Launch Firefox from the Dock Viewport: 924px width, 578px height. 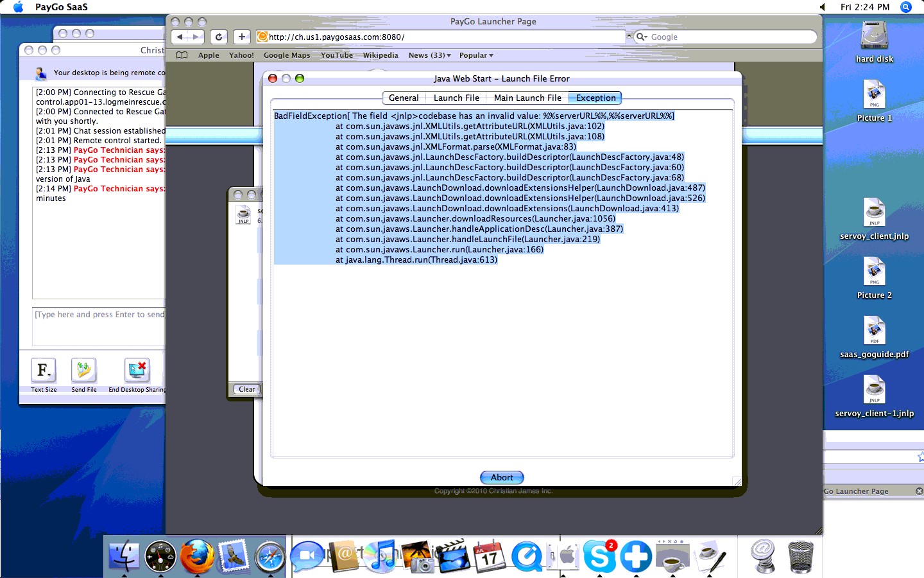(197, 556)
